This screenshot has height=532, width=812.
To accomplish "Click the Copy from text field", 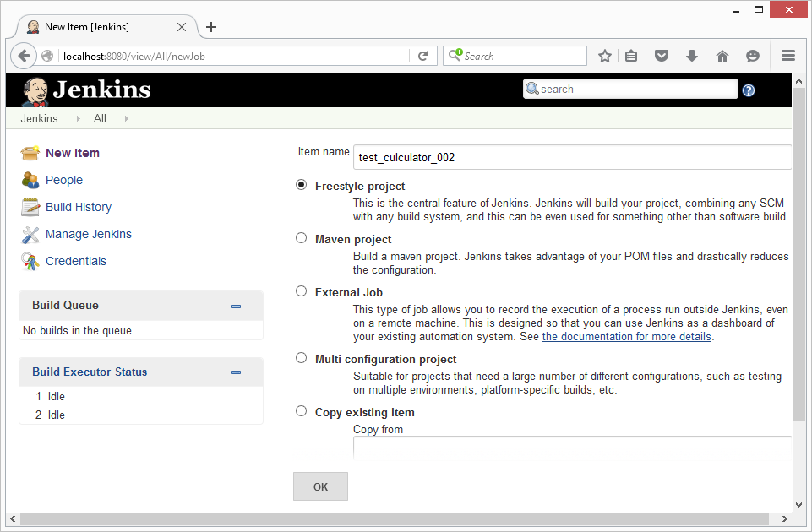I will [572, 447].
